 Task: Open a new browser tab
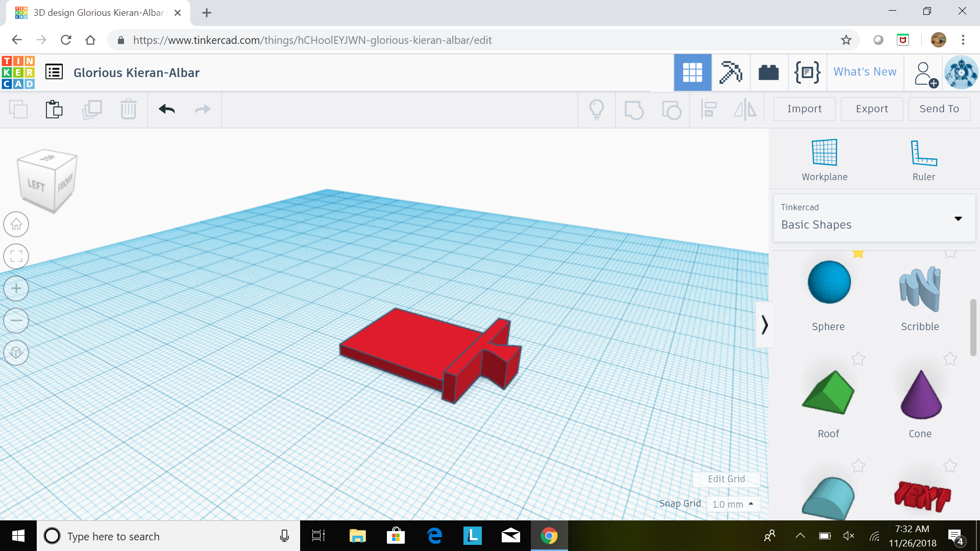(x=207, y=13)
